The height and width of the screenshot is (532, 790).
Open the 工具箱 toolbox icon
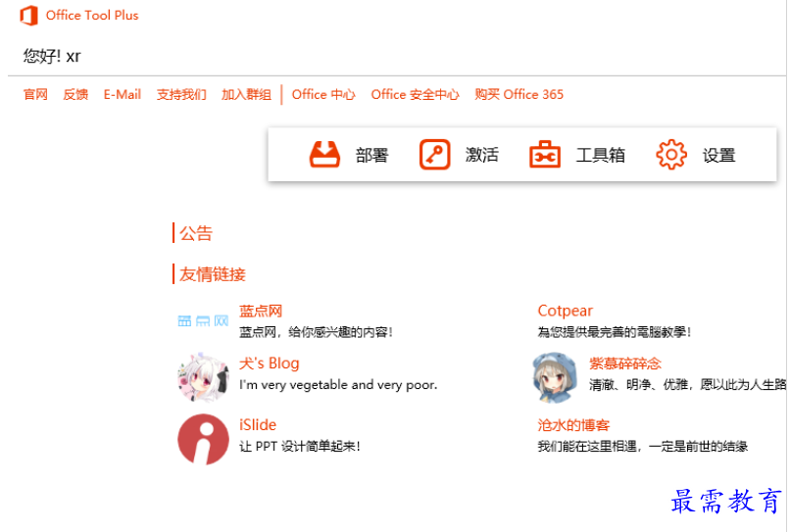click(x=545, y=154)
